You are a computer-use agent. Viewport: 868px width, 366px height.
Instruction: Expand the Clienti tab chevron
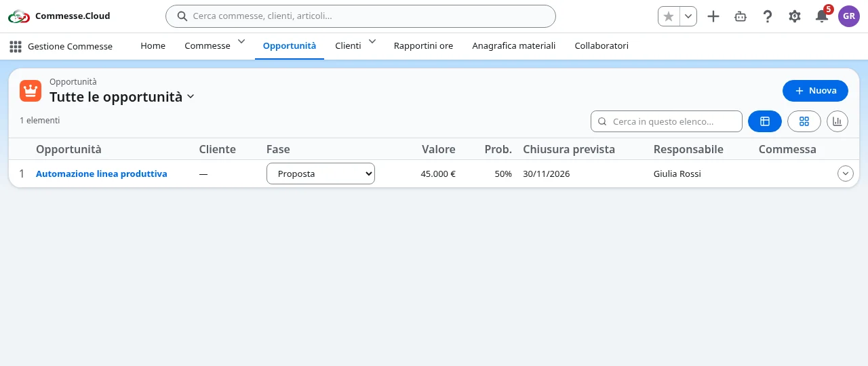(x=372, y=42)
